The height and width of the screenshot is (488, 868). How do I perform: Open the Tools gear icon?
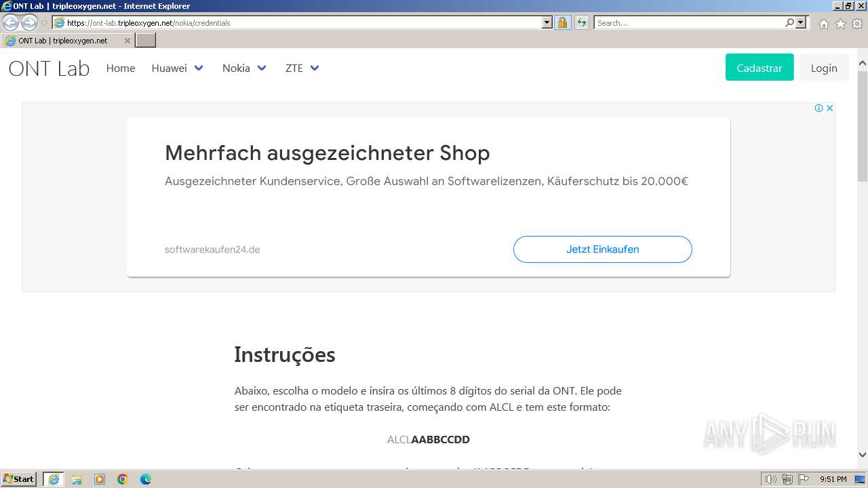click(x=857, y=24)
